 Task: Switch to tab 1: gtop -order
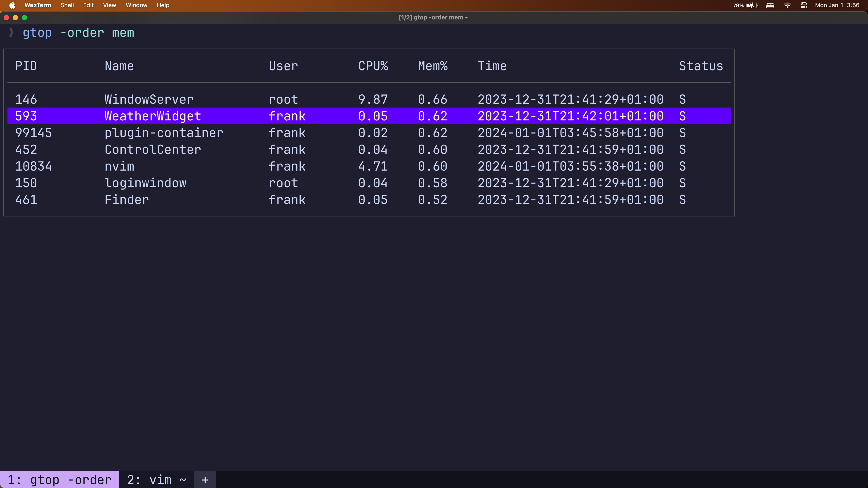(x=59, y=480)
